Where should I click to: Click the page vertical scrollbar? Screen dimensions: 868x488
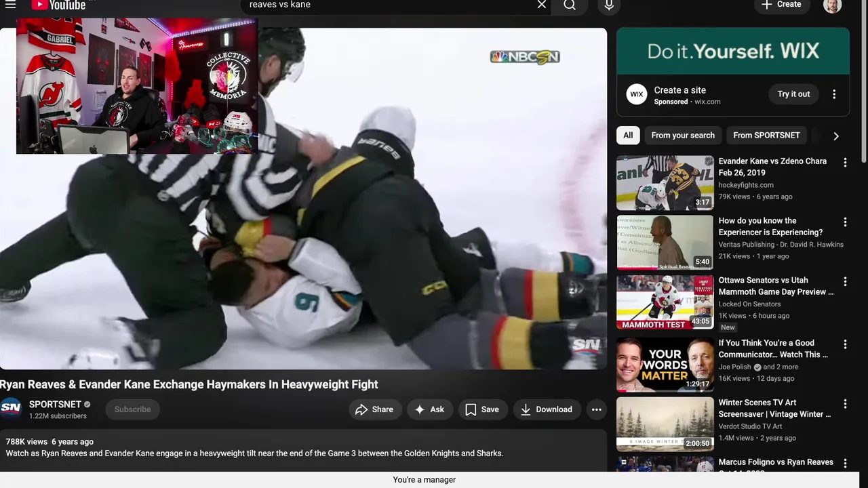click(x=864, y=81)
